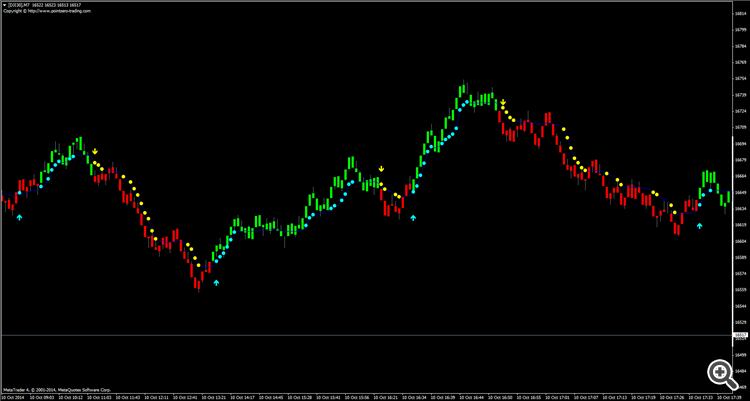Click the current price label 16517
This screenshot has width=750, height=401.
click(x=741, y=334)
